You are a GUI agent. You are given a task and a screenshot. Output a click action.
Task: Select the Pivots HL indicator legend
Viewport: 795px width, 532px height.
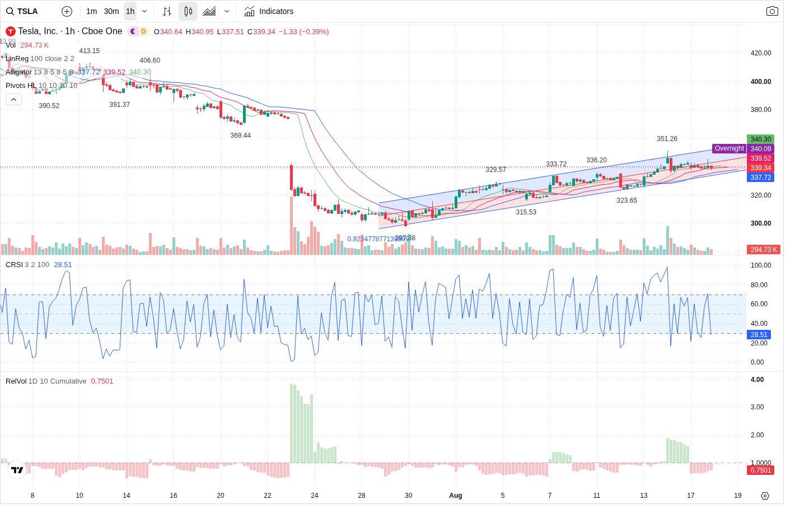point(41,86)
